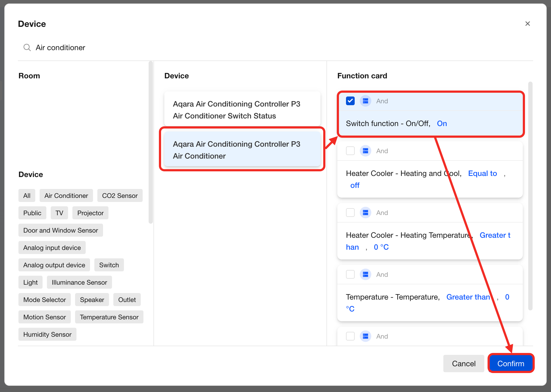Change the Greater than operator for Temperature
Image resolution: width=551 pixels, height=392 pixels.
pyautogui.click(x=468, y=297)
